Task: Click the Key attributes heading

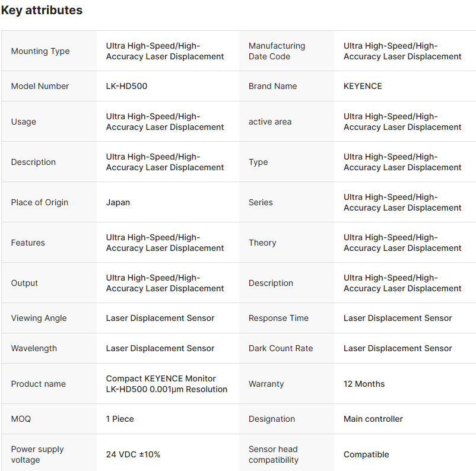Action: coord(42,11)
